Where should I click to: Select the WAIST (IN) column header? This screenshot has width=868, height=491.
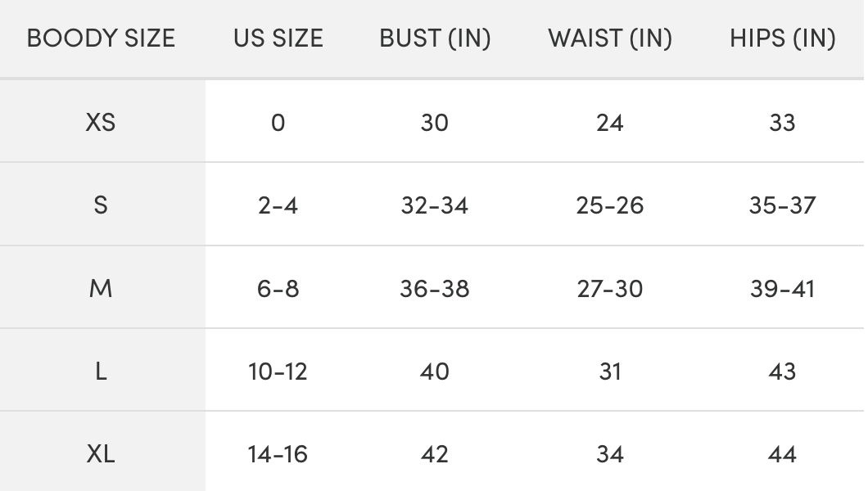point(610,38)
